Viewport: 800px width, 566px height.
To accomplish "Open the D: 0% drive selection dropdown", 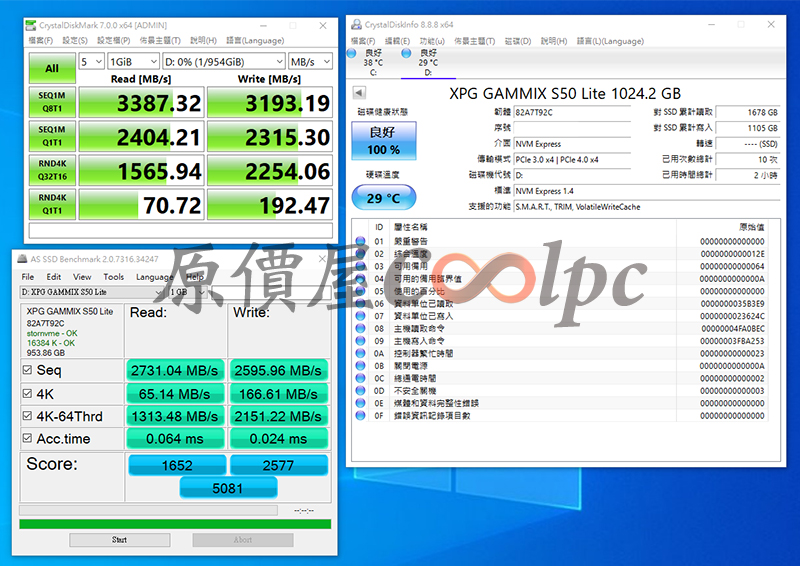I will click(223, 62).
